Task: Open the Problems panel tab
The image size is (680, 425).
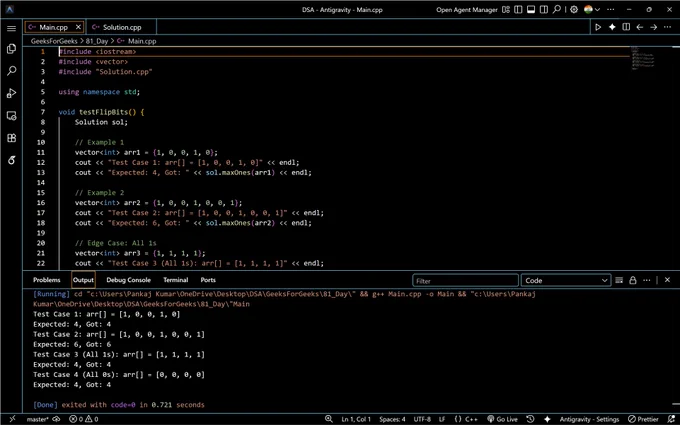Action: point(47,280)
